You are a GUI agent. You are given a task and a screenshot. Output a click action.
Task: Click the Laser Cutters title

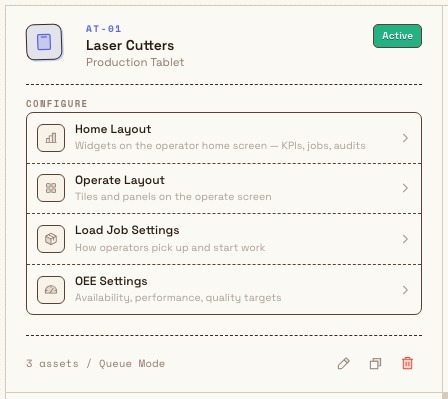[130, 45]
